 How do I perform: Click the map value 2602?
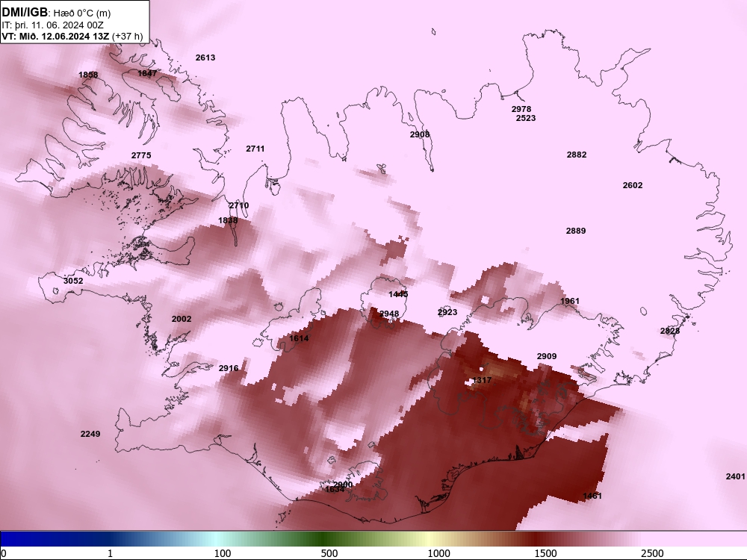click(x=633, y=185)
